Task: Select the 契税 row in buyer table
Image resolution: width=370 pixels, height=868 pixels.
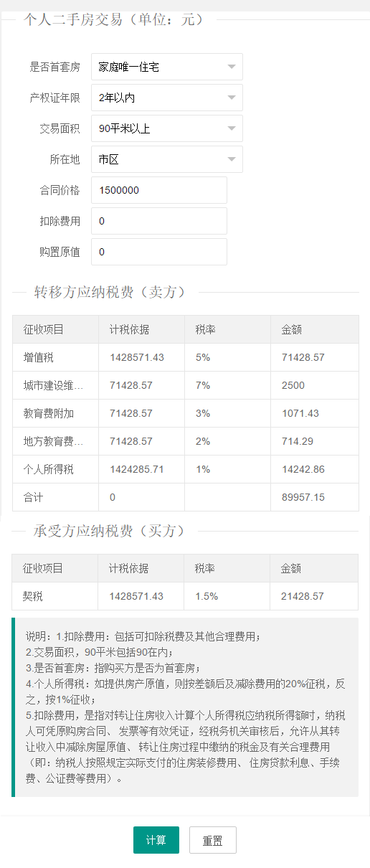Action: [186, 596]
